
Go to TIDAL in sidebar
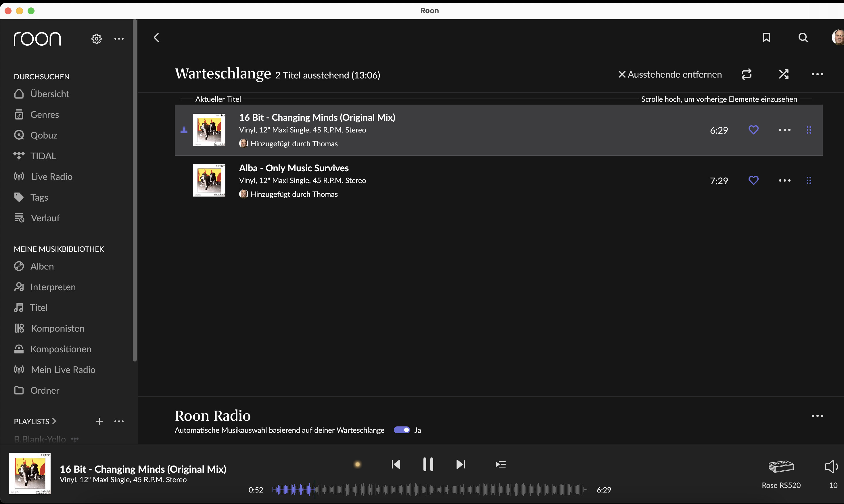(43, 156)
